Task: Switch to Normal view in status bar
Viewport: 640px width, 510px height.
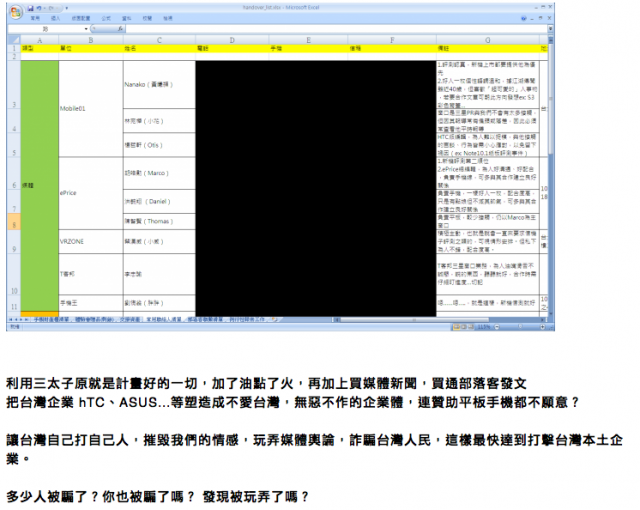Action: (457, 327)
